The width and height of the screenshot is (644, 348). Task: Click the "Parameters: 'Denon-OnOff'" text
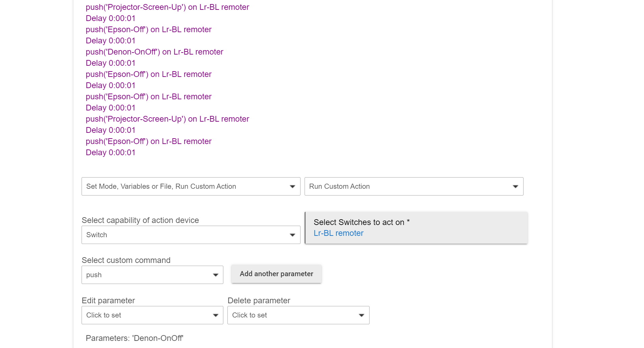click(134, 338)
